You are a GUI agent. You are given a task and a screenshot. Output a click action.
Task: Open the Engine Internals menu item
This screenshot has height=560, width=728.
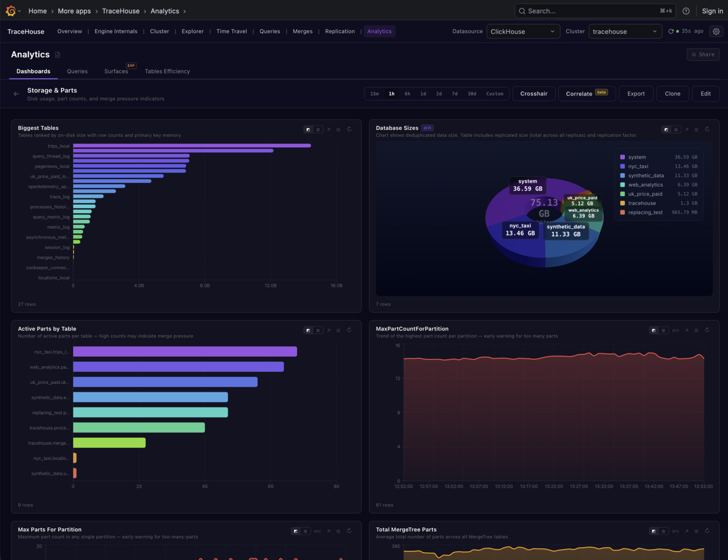(116, 31)
